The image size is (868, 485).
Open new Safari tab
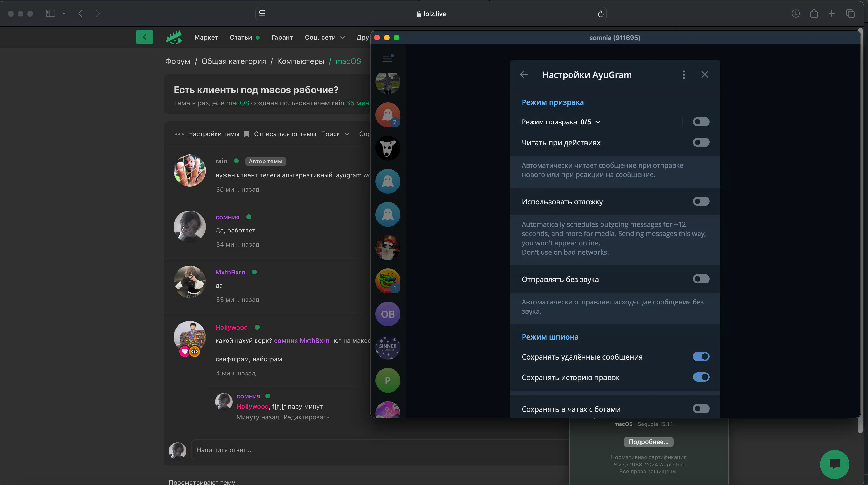tap(832, 13)
